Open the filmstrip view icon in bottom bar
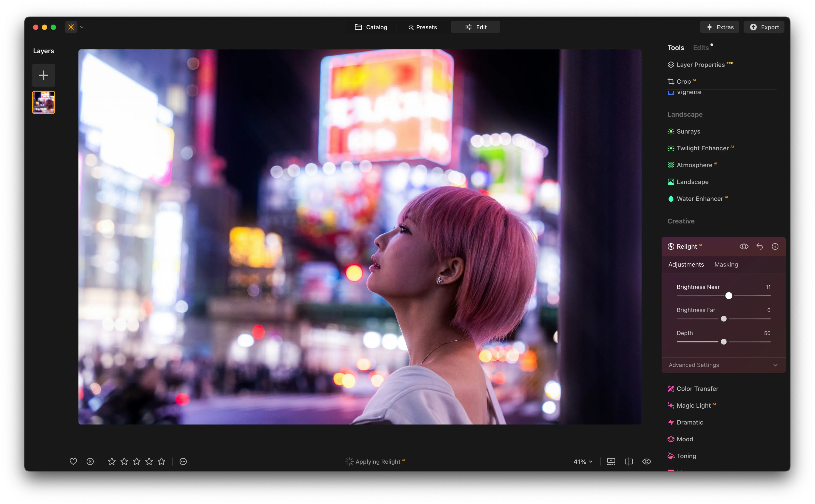815x504 pixels. click(x=611, y=461)
